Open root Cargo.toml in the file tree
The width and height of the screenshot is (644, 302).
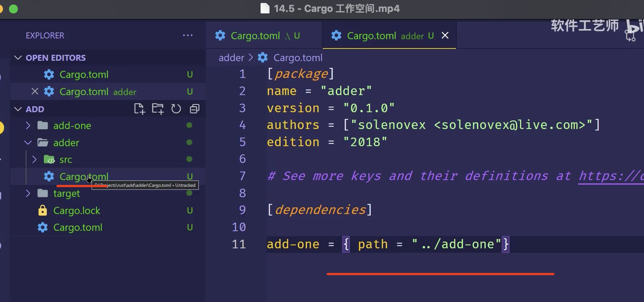tap(78, 227)
